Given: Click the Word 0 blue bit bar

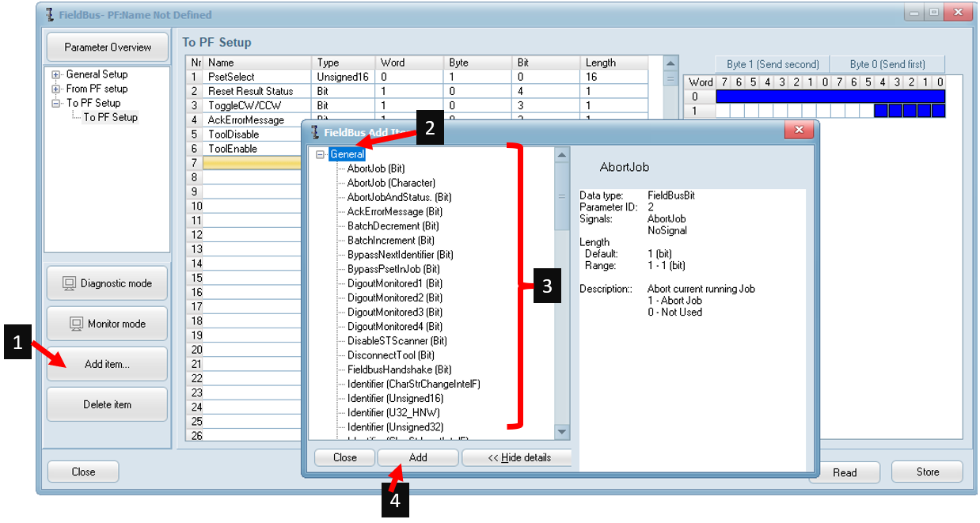Looking at the screenshot, I should point(830,96).
